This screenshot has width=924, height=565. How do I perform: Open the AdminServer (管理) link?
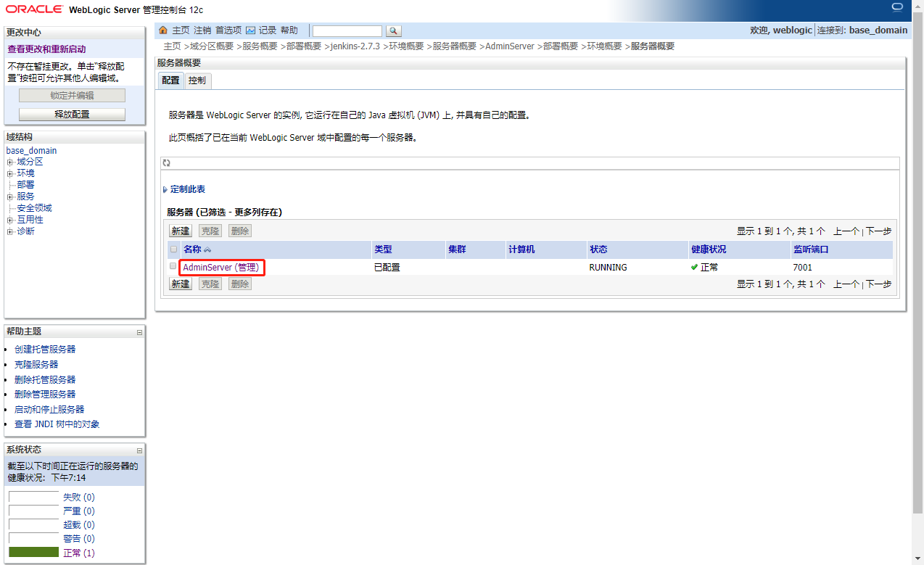point(221,268)
